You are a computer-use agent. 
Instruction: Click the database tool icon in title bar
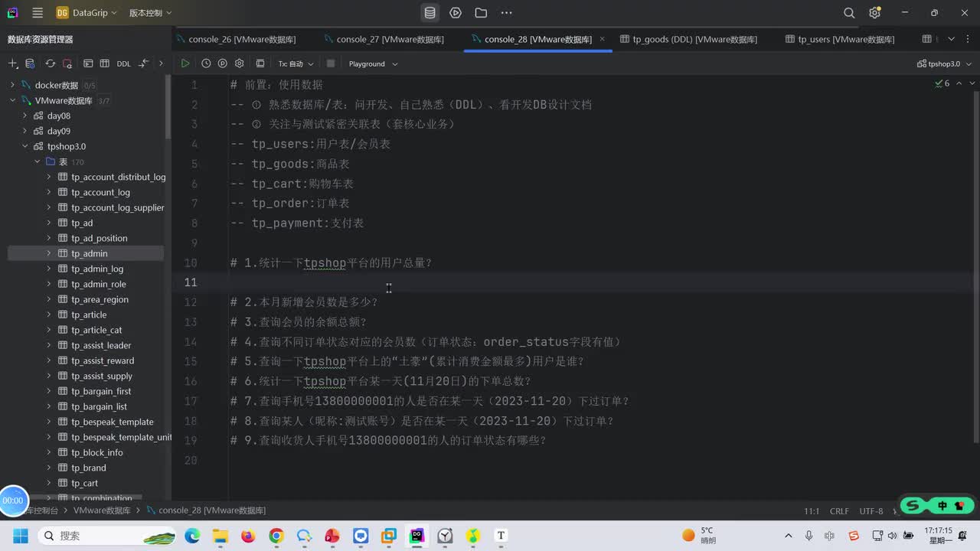(x=430, y=13)
